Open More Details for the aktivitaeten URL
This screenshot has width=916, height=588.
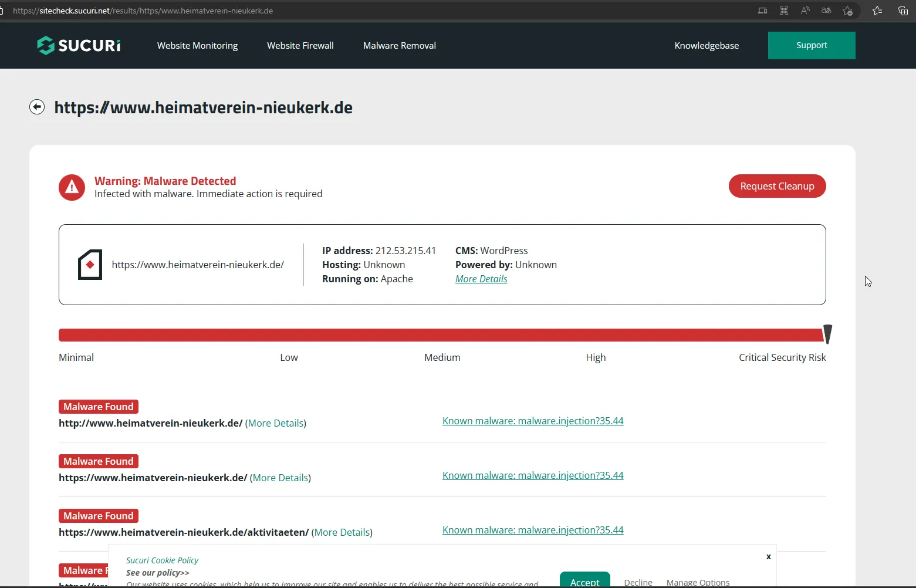(x=342, y=532)
